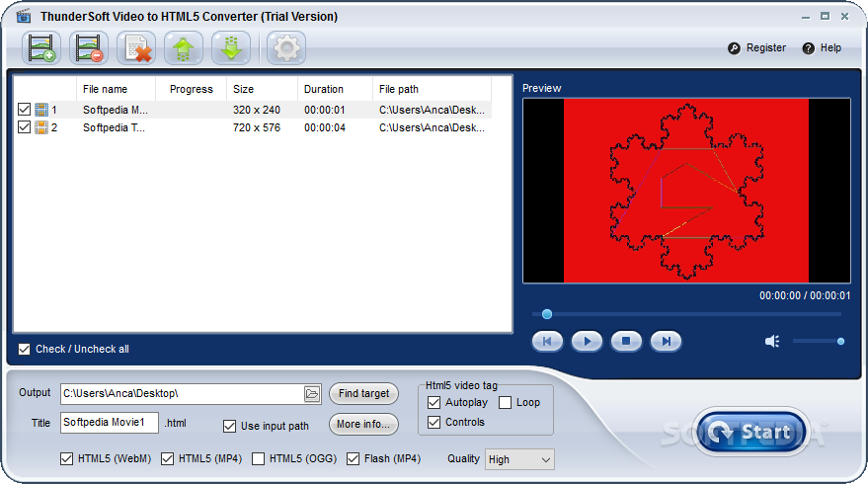This screenshot has width=868, height=484.
Task: Click the app icon in title bar
Action: click(x=24, y=16)
